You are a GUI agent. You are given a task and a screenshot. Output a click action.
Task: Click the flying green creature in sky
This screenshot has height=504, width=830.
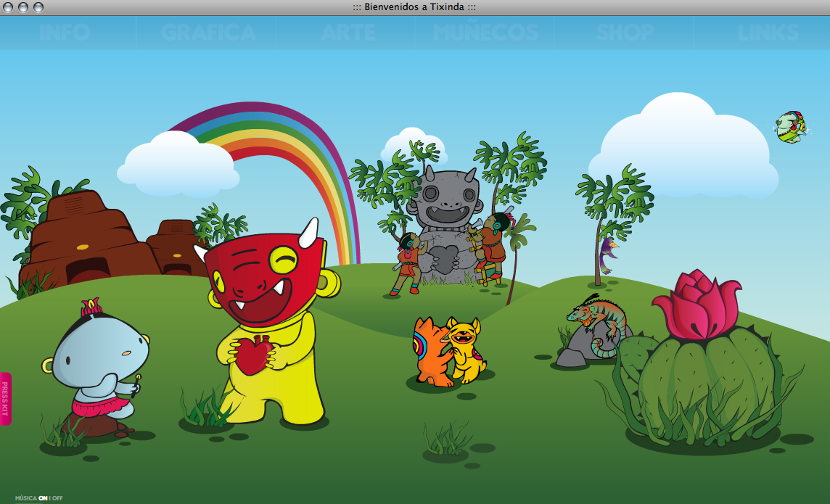click(x=789, y=127)
